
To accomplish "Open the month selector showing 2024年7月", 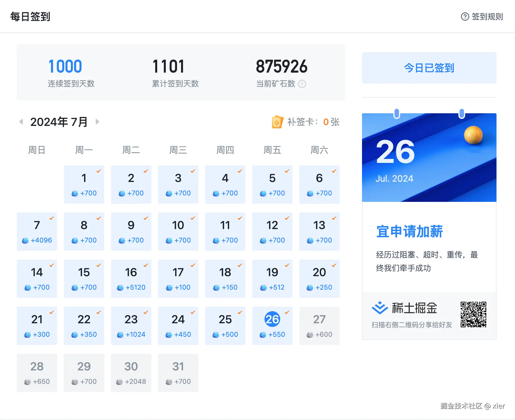I will [x=59, y=121].
